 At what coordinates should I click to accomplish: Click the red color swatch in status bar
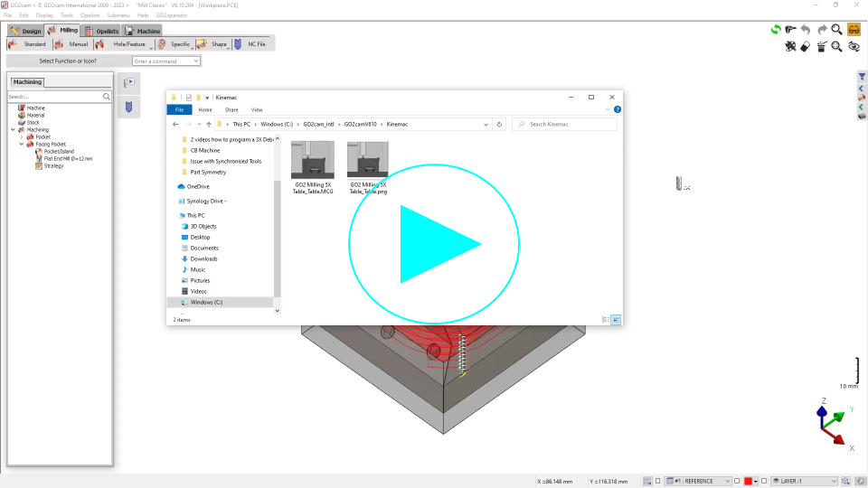(x=749, y=481)
